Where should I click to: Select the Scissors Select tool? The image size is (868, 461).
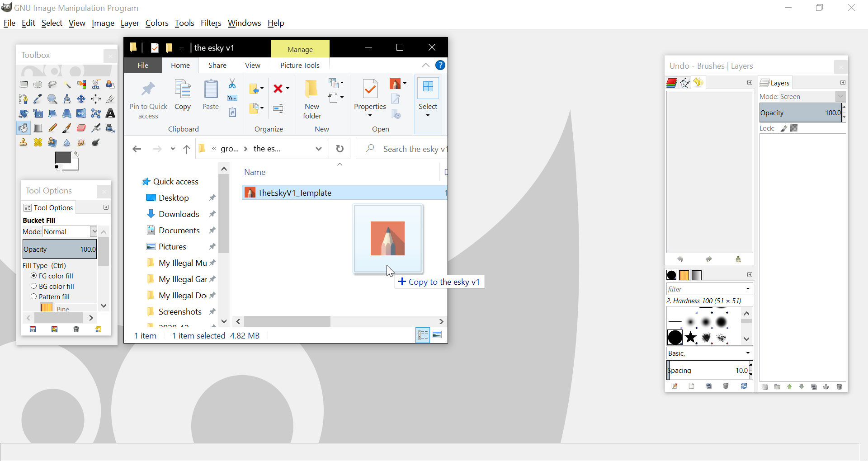(x=96, y=85)
